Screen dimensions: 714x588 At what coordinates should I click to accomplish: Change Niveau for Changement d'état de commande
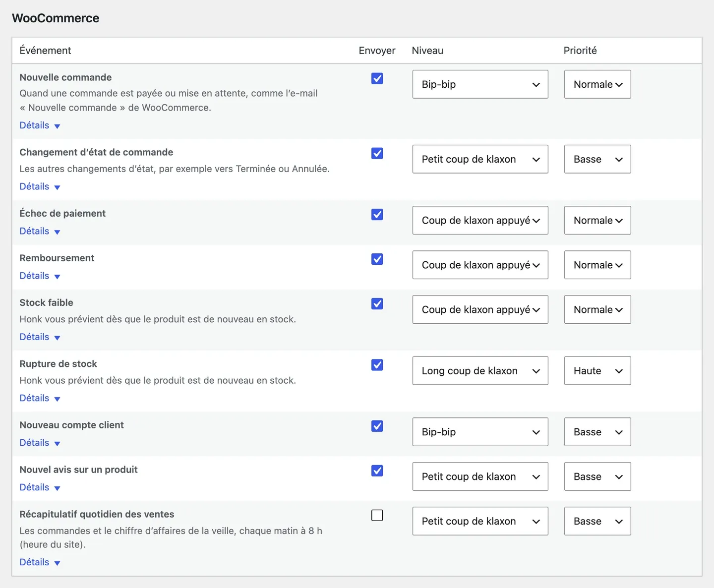tap(480, 159)
